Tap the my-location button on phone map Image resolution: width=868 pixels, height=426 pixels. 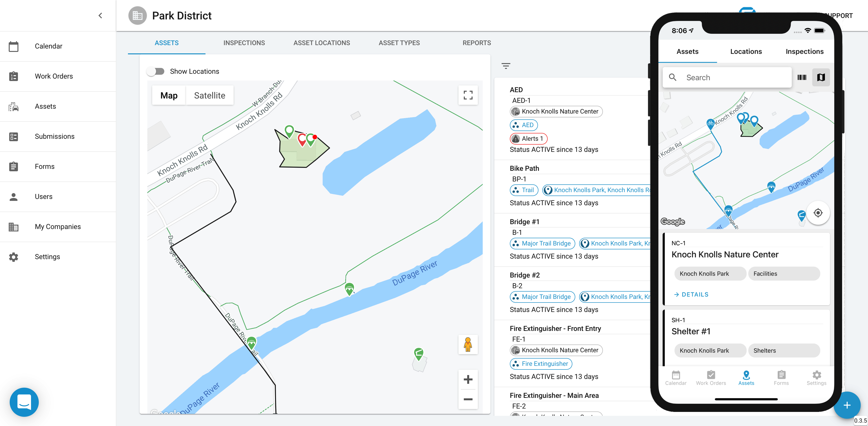pos(818,213)
